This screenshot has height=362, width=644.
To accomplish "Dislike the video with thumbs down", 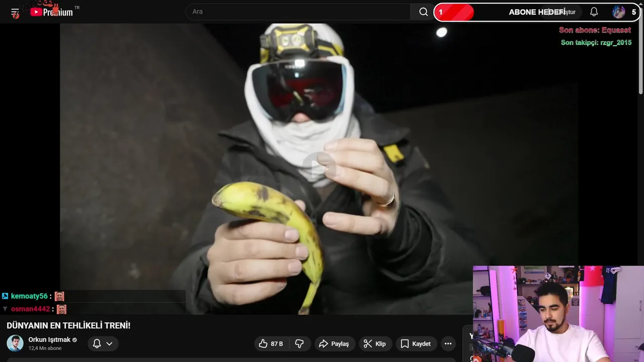I will point(299,344).
